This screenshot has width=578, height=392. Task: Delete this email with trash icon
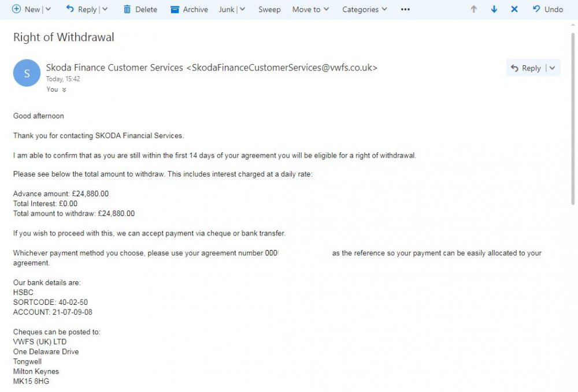point(127,9)
